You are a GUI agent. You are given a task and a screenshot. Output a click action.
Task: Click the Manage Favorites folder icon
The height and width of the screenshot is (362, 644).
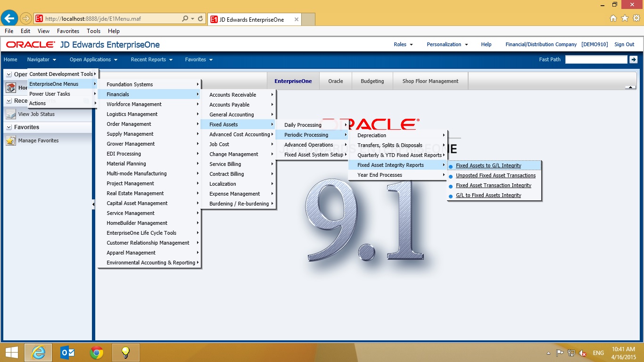[x=12, y=140]
